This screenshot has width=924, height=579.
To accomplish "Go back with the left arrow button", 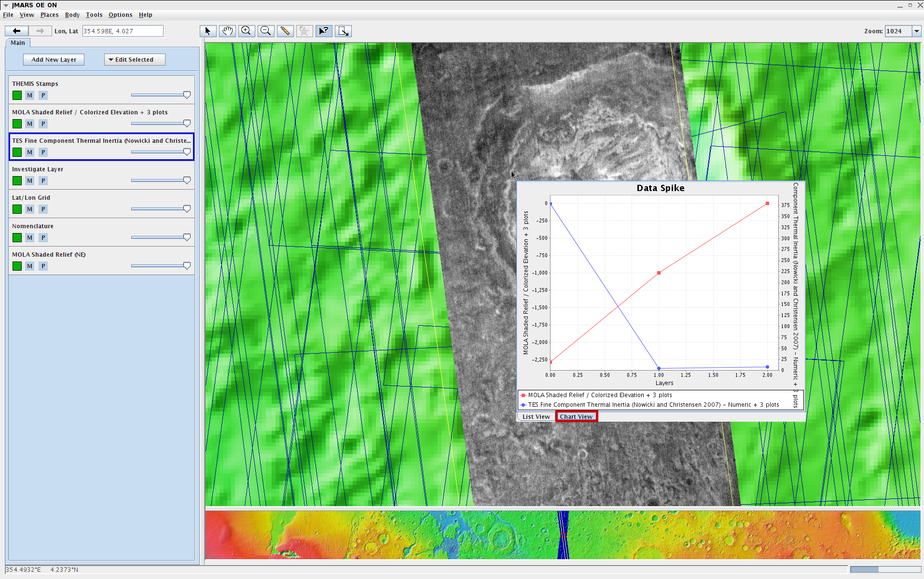I will 17,31.
